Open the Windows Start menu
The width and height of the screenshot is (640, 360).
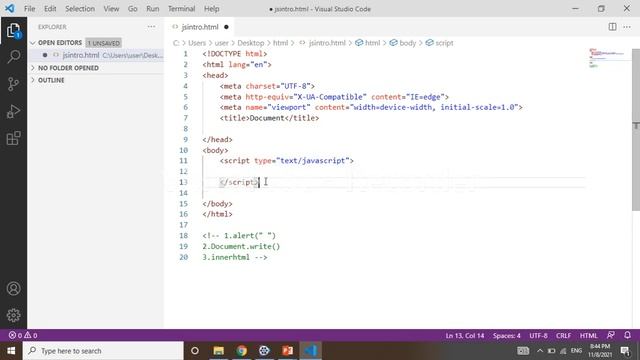click(11, 351)
